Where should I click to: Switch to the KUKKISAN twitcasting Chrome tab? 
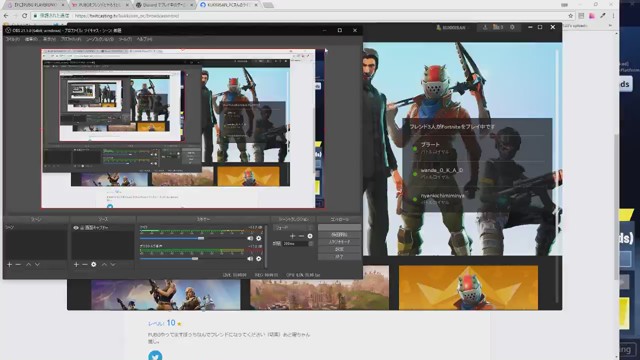pyautogui.click(x=229, y=5)
